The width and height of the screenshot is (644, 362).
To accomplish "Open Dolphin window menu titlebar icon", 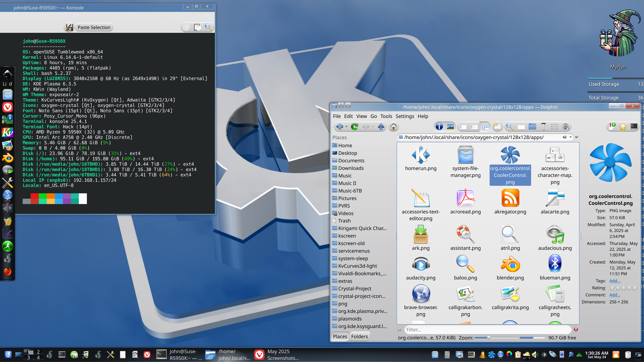I will (x=334, y=106).
